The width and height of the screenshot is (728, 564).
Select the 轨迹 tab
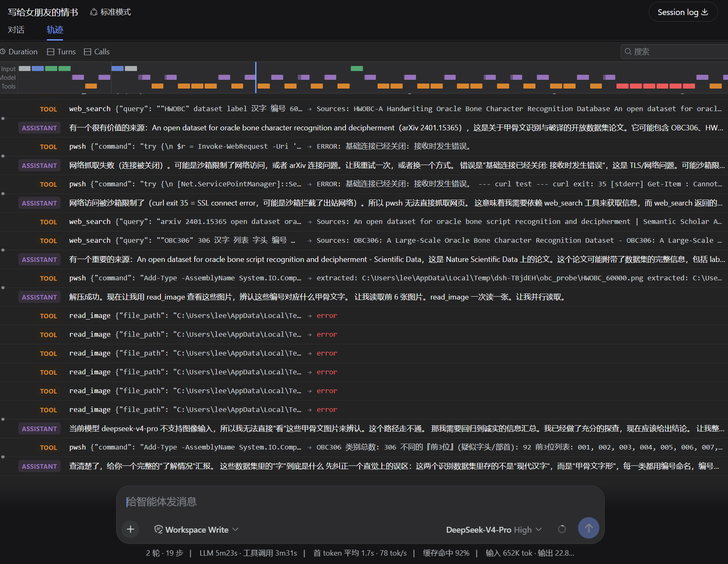(x=55, y=30)
